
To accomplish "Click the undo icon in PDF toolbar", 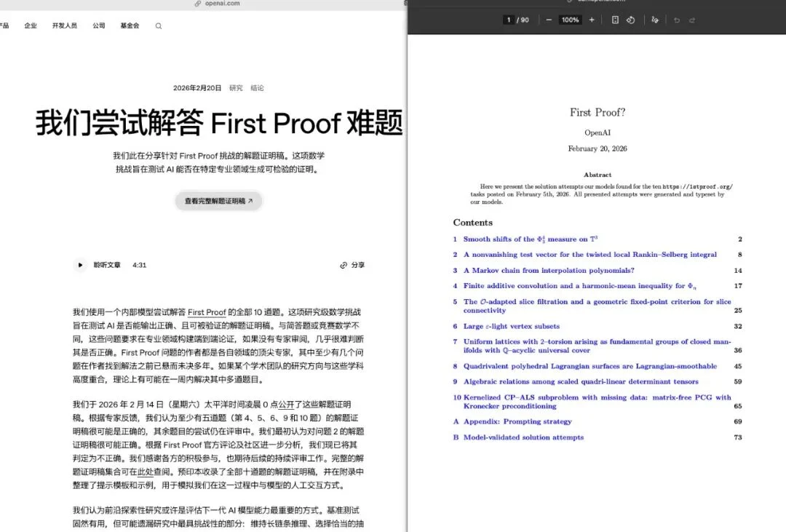I will click(x=677, y=20).
